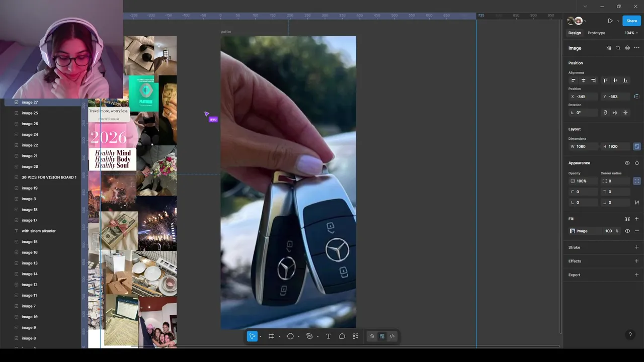Rotate 90 degrees icon

[x=605, y=113]
